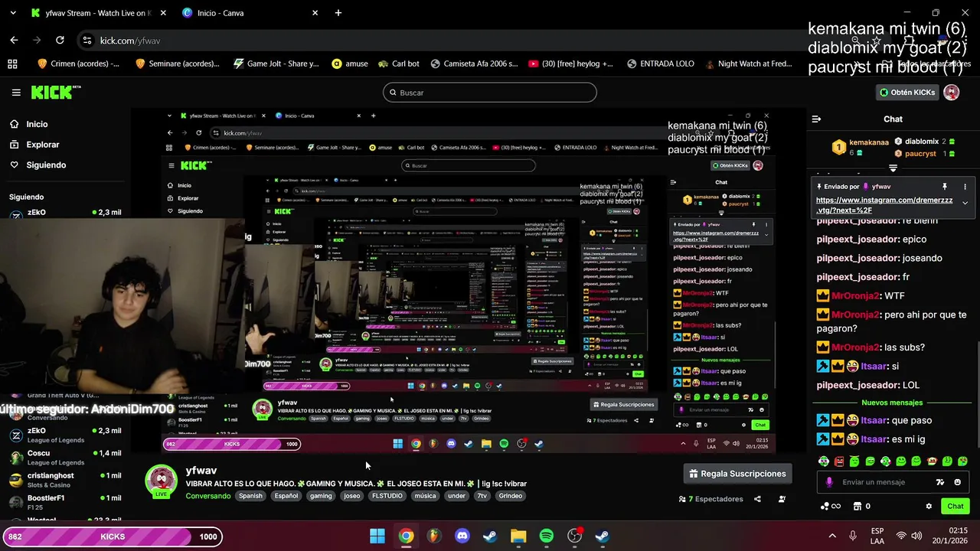Click the purple microphone icon in chat input
This screenshot has width=980, height=551.
tap(829, 482)
